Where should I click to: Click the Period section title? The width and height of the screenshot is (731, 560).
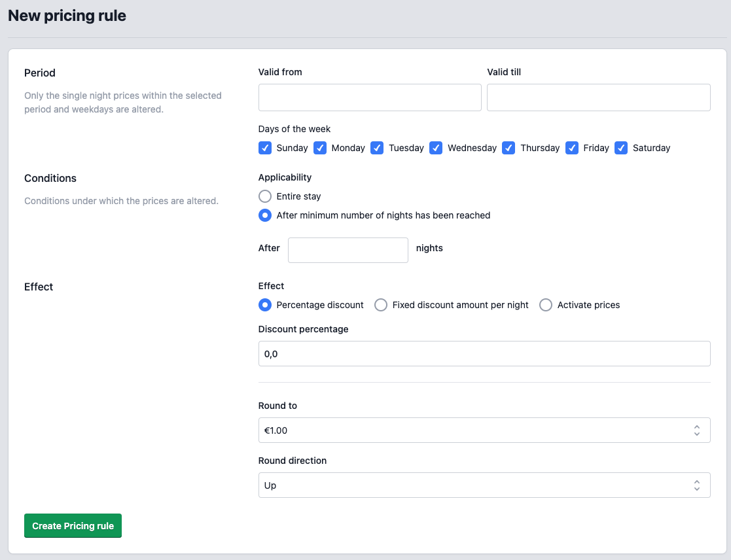(40, 73)
